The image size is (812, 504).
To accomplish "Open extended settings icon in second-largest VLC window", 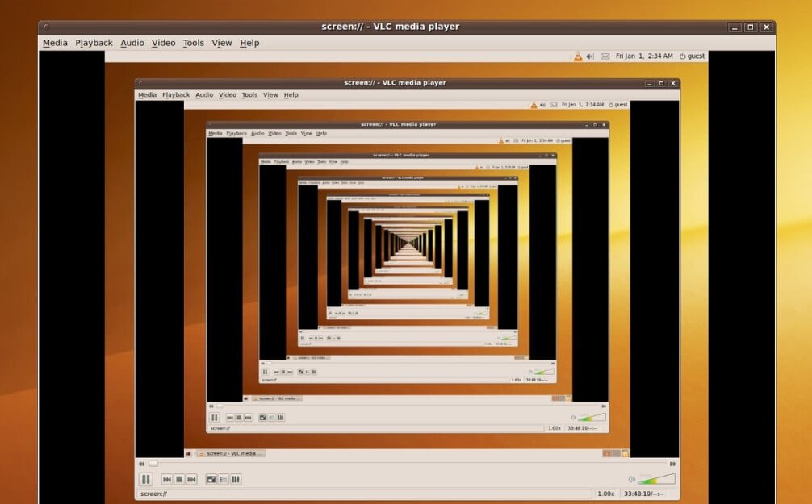I will (x=236, y=480).
